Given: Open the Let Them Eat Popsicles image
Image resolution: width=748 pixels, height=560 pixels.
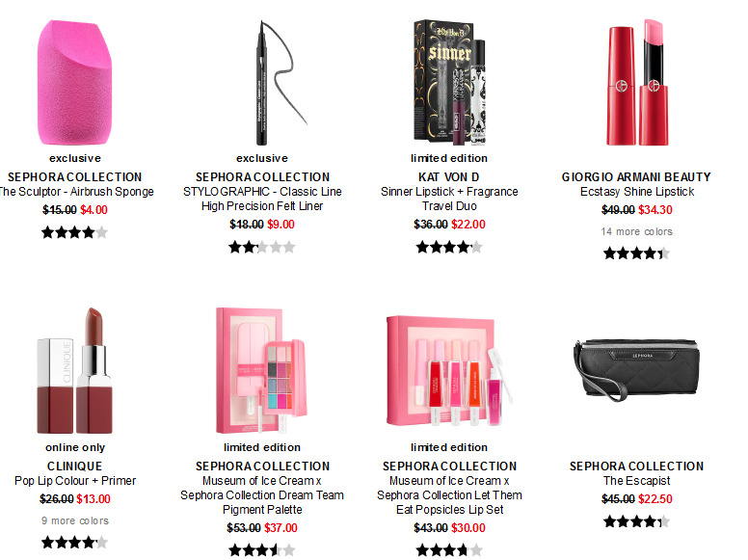Looking at the screenshot, I should [x=449, y=371].
